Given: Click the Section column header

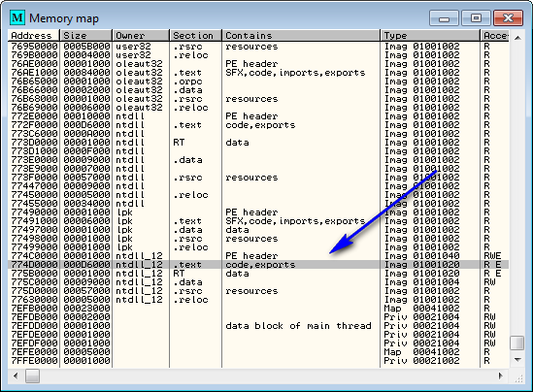Looking at the screenshot, I should (x=195, y=35).
